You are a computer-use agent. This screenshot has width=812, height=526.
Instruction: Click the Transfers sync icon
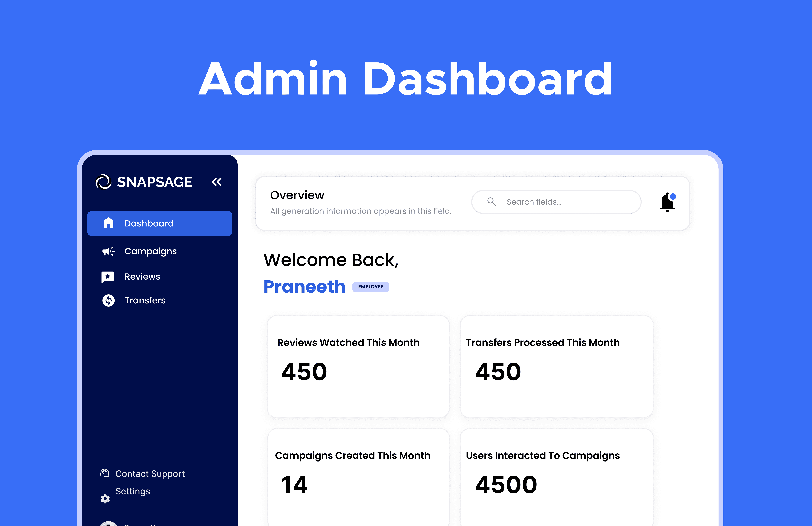[108, 300]
